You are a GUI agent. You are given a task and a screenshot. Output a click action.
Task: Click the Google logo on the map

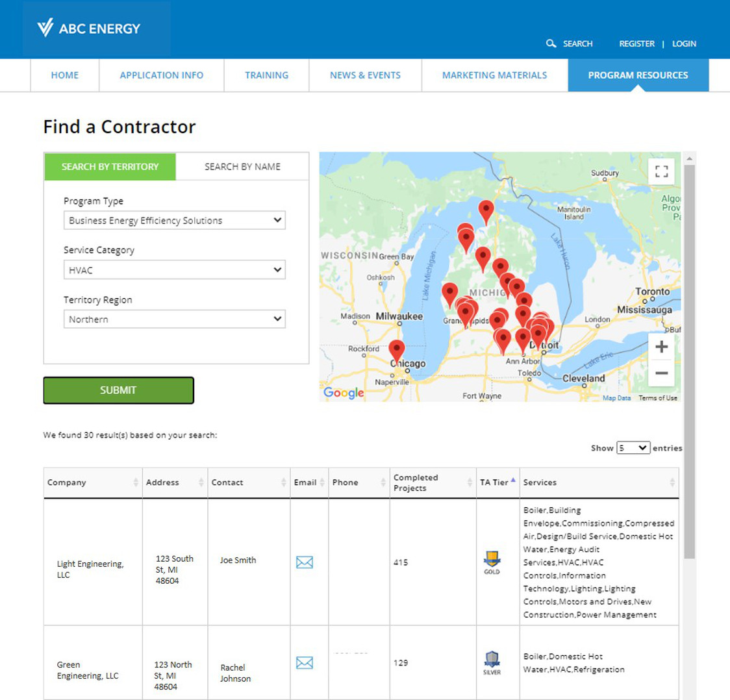pyautogui.click(x=344, y=393)
